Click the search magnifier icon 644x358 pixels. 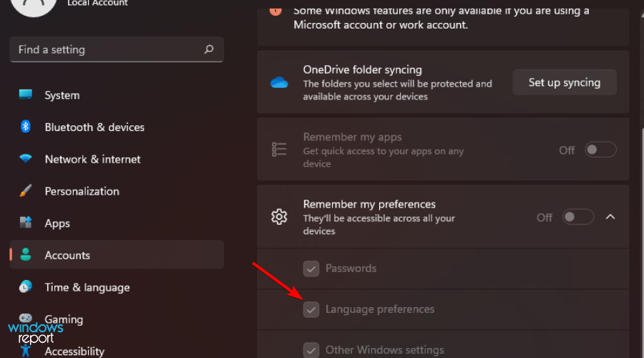coord(209,49)
